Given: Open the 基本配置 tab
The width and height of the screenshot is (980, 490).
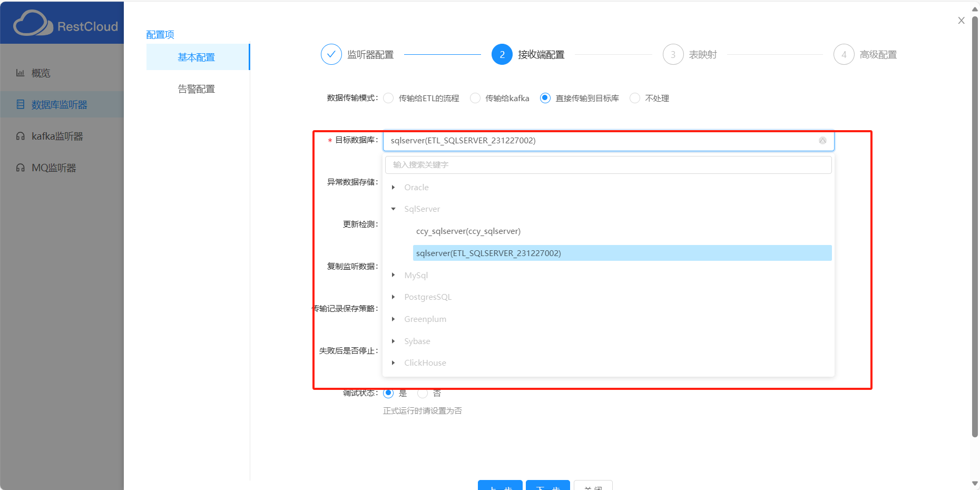Looking at the screenshot, I should 197,57.
